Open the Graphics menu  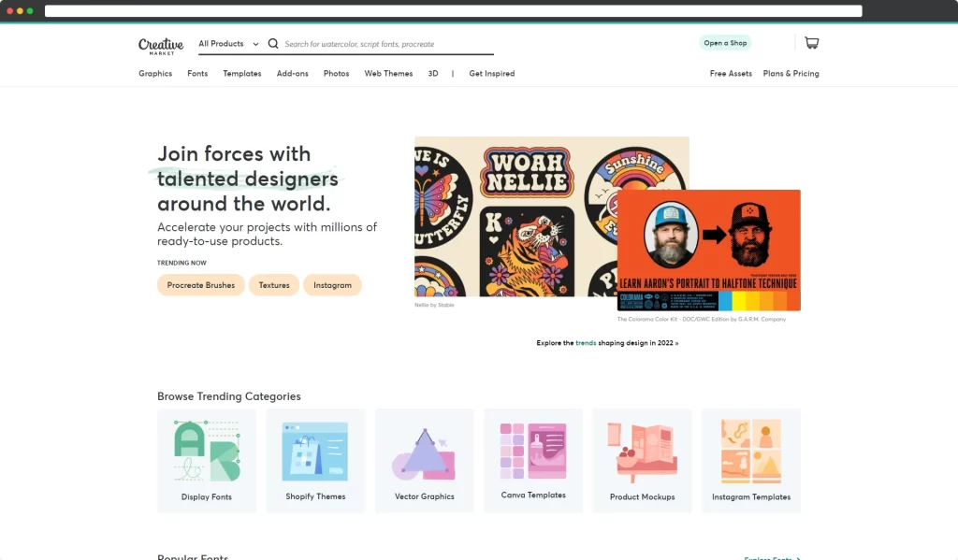click(x=155, y=73)
